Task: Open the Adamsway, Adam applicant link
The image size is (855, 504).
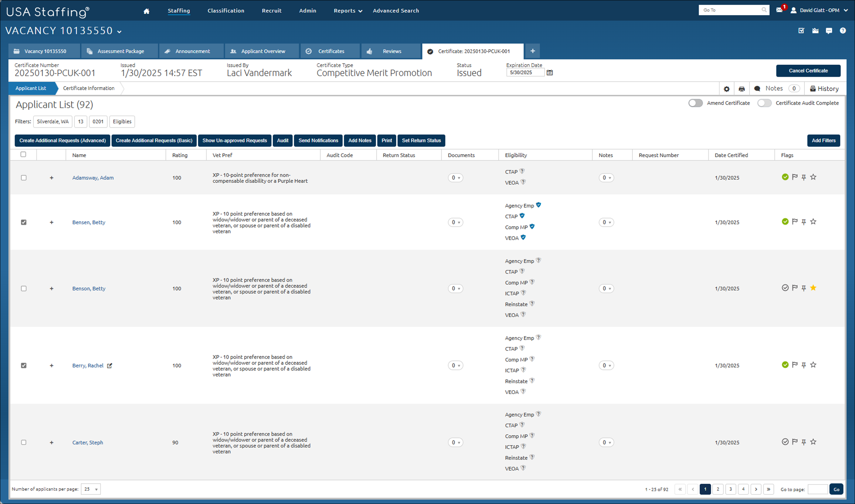Action: [93, 178]
